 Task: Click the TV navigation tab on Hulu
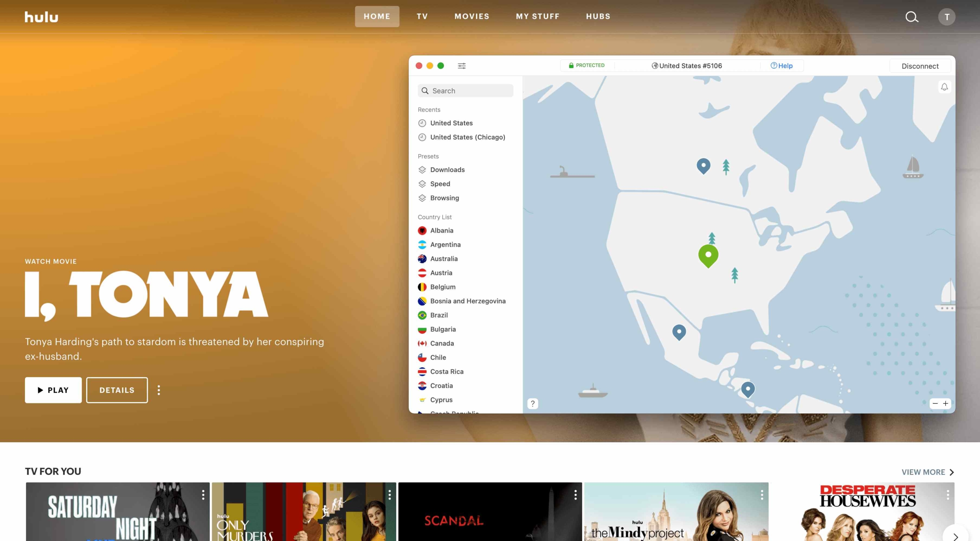(423, 16)
